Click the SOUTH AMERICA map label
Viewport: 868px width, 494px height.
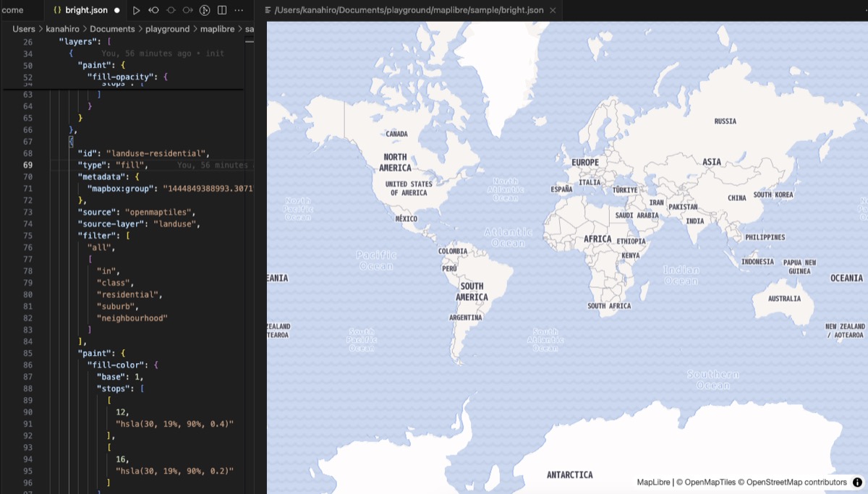point(472,291)
